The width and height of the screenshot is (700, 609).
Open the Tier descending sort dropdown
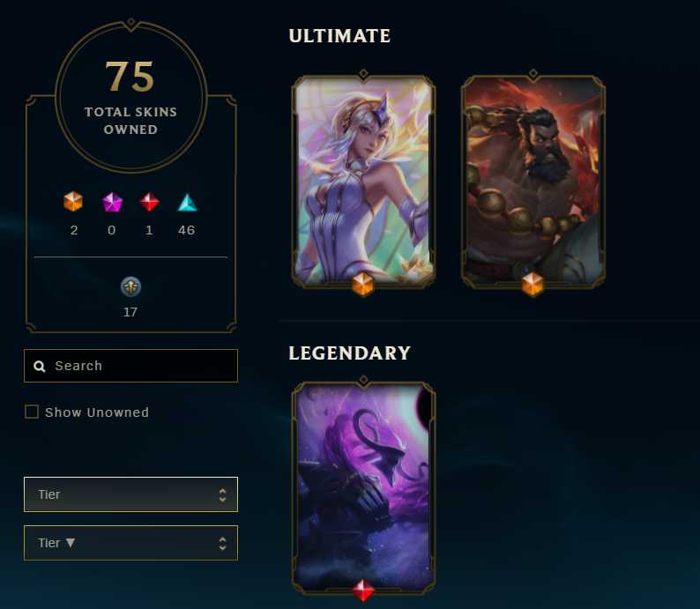(x=130, y=543)
